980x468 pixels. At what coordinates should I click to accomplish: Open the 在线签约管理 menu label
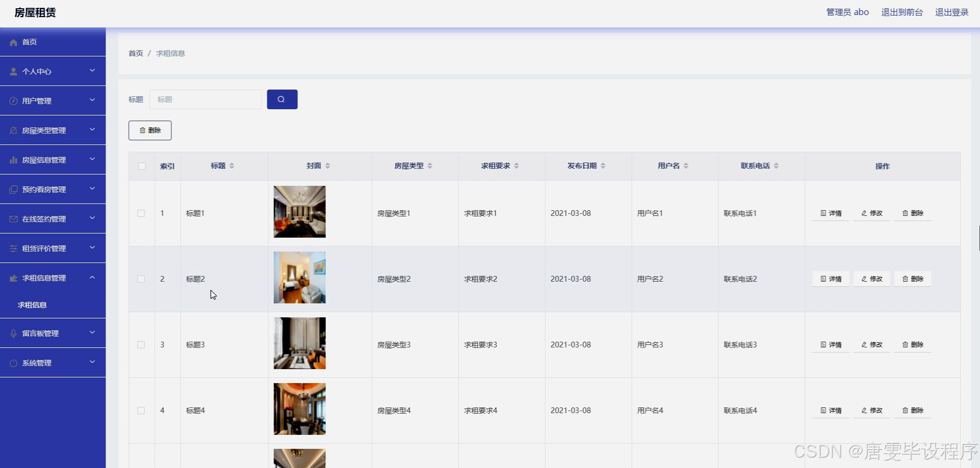pos(44,219)
